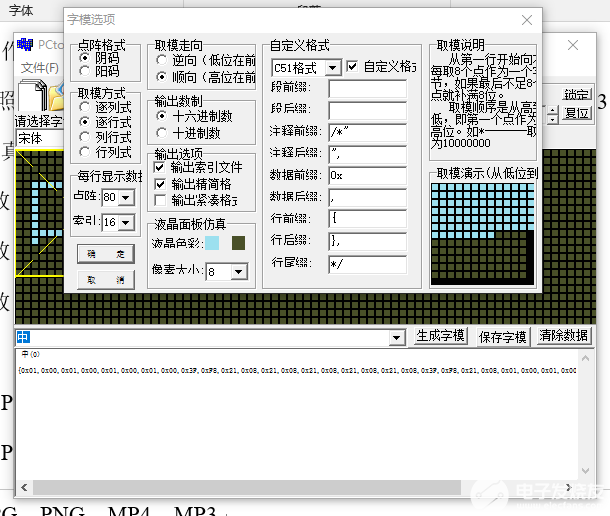Click the 中(0) index label in output
Screen dimensions: 610x516
(30, 354)
